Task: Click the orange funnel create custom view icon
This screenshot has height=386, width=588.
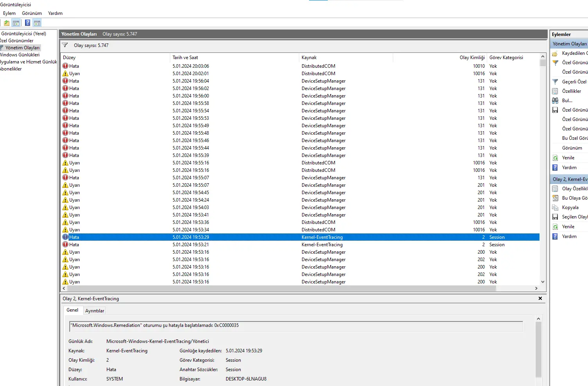Action: click(x=555, y=63)
